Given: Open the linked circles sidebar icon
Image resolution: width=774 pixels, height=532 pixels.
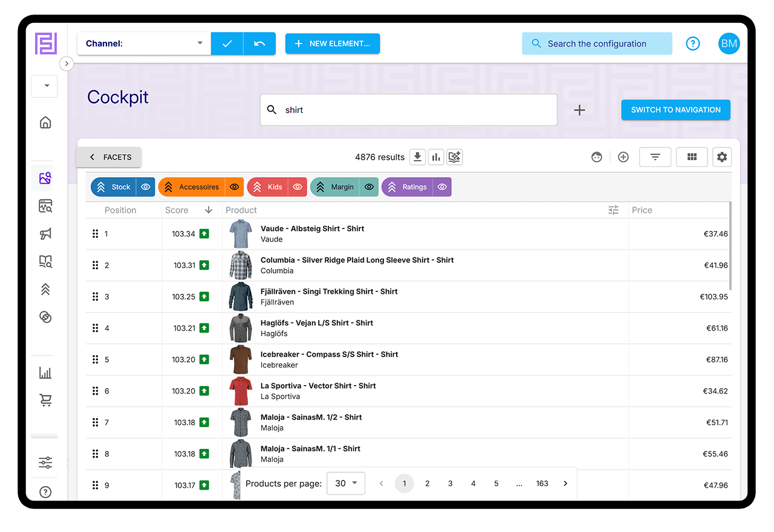Looking at the screenshot, I should coord(45,317).
